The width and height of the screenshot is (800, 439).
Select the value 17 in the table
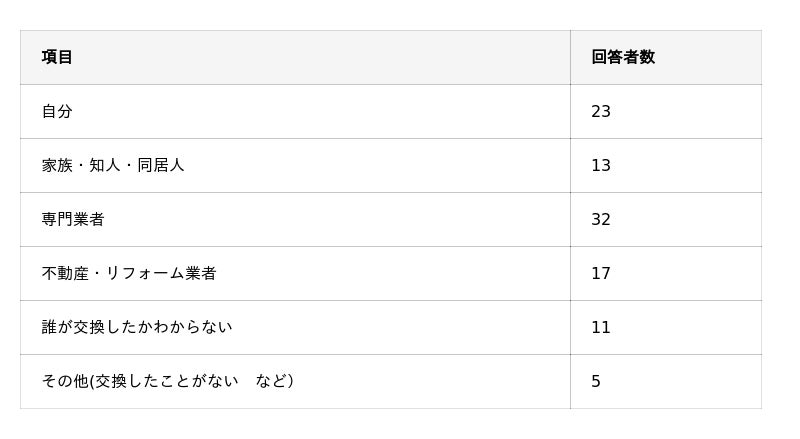coord(600,273)
